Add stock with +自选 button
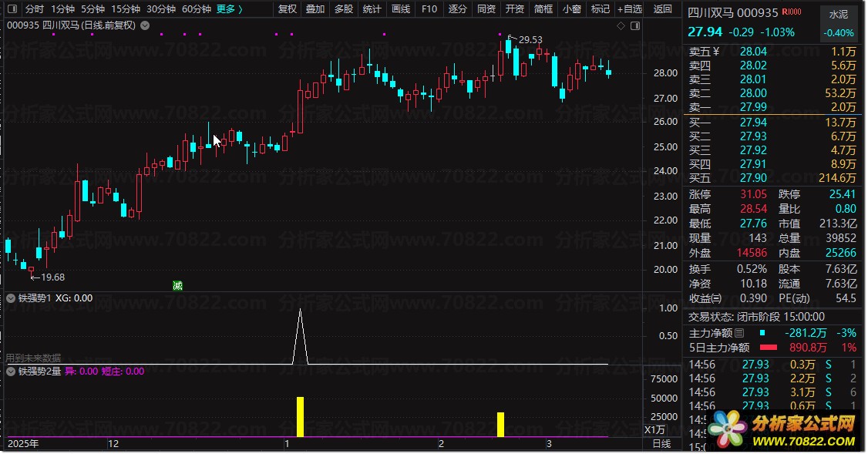This screenshot has width=868, height=454. click(630, 8)
